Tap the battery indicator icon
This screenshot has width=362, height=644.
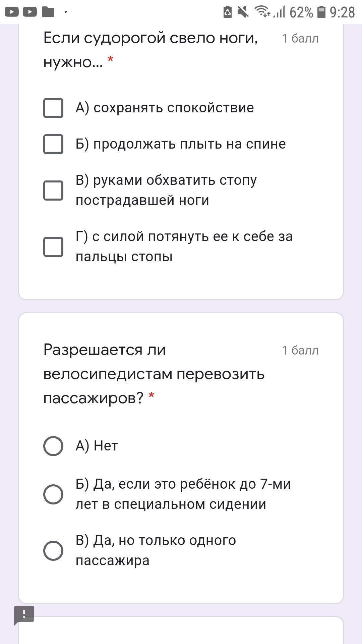321,12
